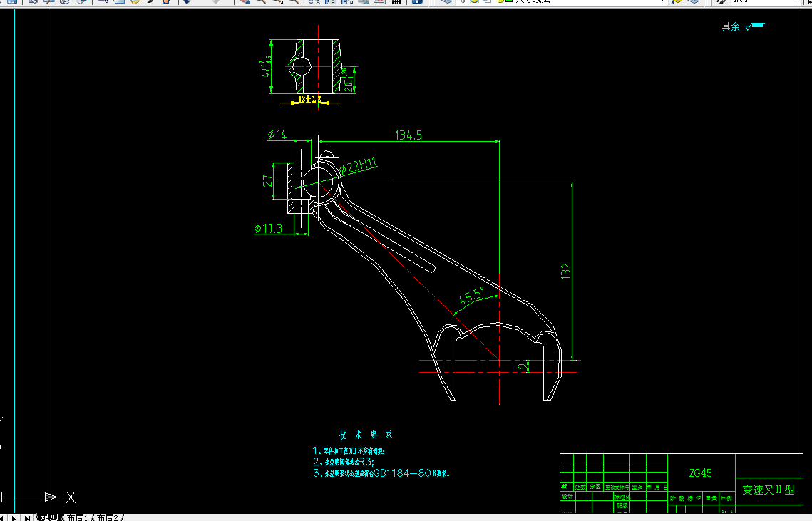Select the 134.5 horizontal dimension
Screen dimensions: 812x521
[x=408, y=135]
